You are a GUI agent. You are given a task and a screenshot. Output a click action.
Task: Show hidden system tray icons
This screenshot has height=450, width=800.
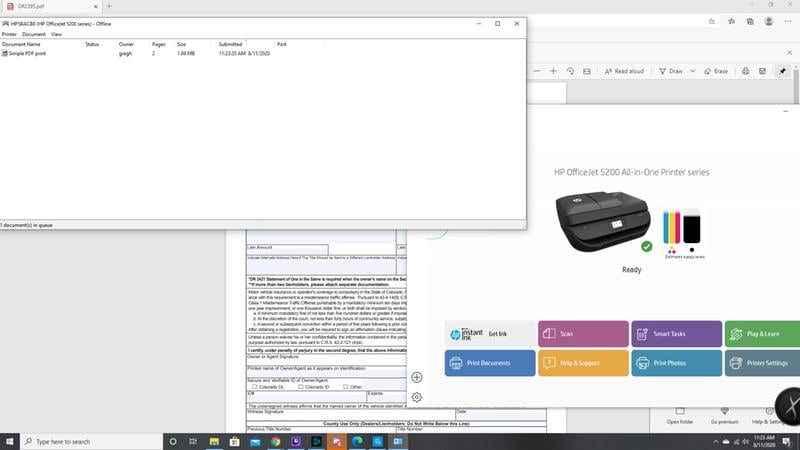tap(715, 442)
